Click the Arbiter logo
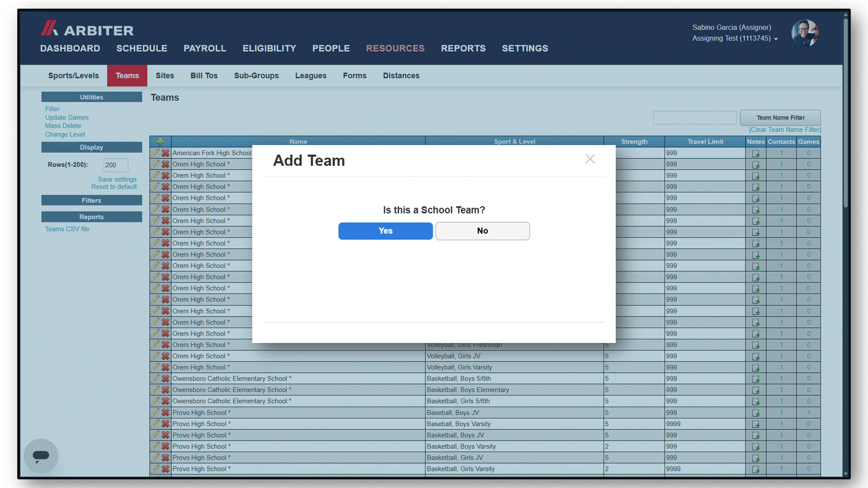 click(87, 29)
